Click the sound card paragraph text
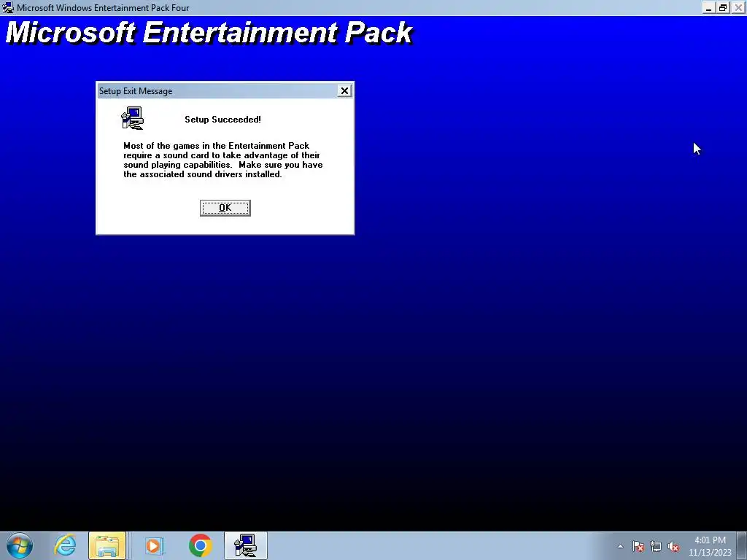The height and width of the screenshot is (560, 747). point(223,160)
